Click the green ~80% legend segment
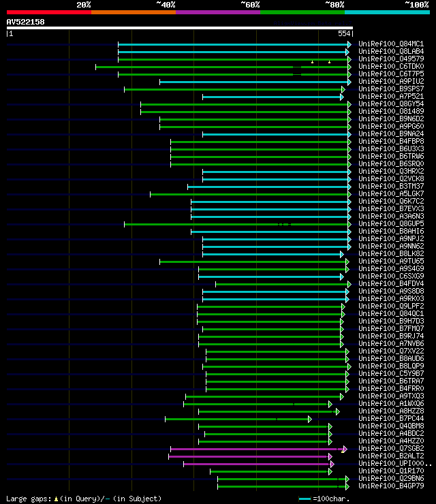This screenshot has width=436, height=504. pos(302,12)
